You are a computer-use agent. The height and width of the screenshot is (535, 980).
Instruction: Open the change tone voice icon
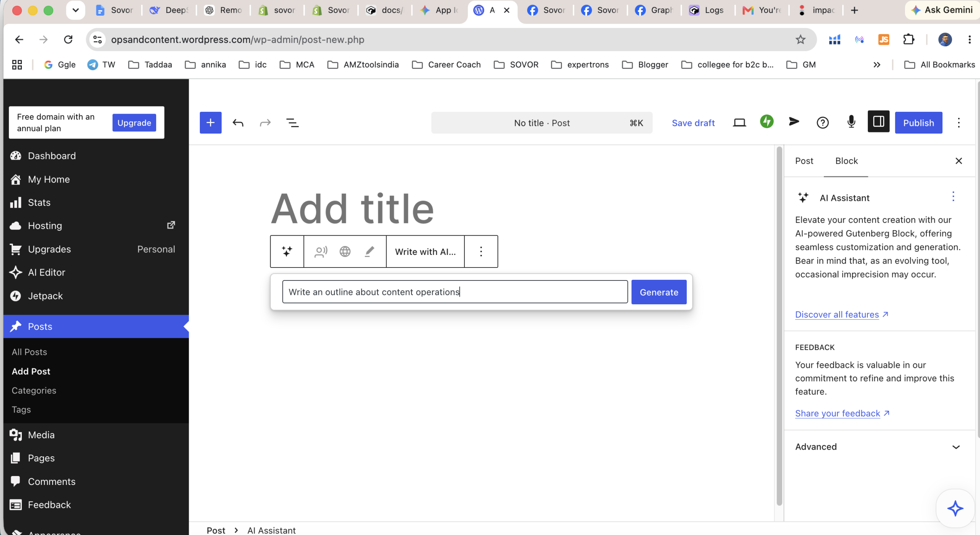click(x=321, y=251)
